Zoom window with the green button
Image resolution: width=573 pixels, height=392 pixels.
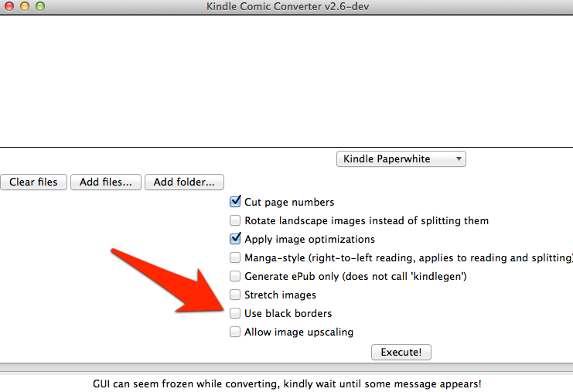pos(40,6)
